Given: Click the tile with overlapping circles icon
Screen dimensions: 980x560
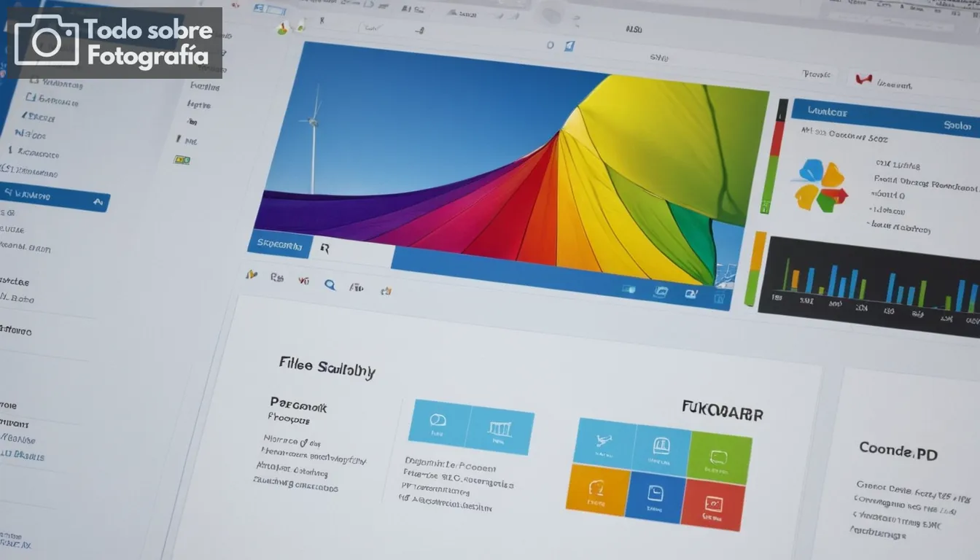Looking at the screenshot, I should pyautogui.click(x=437, y=422).
